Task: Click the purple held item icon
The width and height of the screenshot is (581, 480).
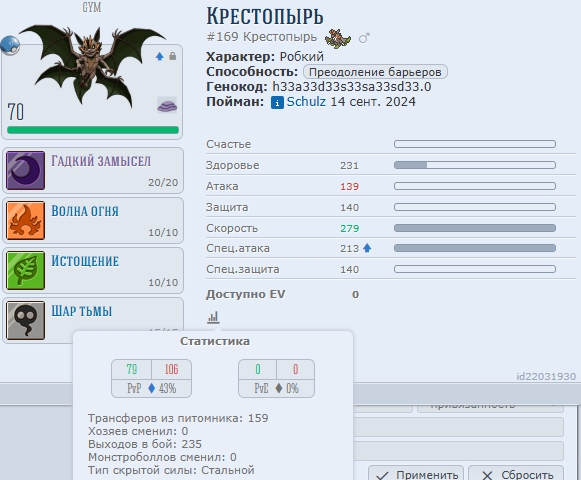Action: [167, 105]
